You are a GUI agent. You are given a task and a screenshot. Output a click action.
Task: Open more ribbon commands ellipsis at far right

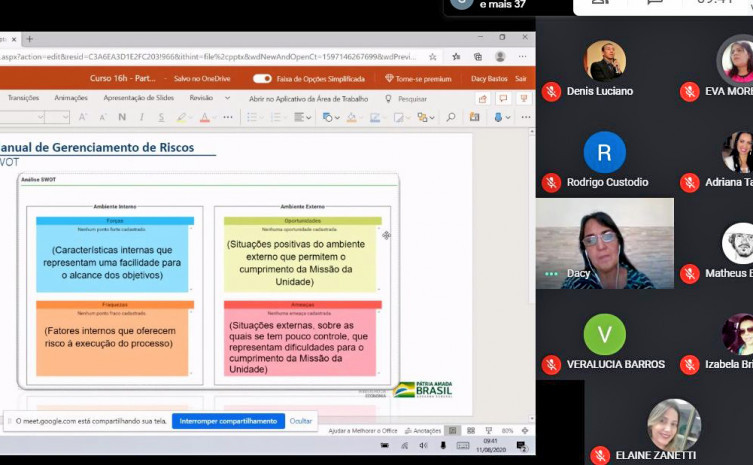[526, 117]
